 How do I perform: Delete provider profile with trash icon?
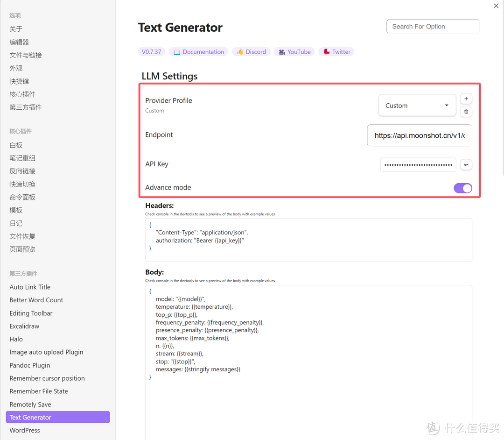tap(466, 112)
